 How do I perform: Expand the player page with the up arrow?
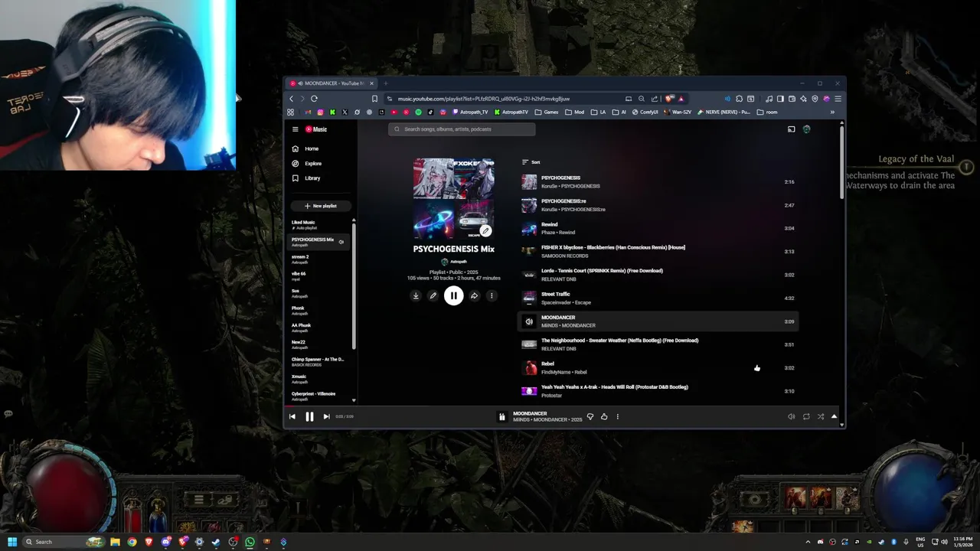[x=834, y=416]
